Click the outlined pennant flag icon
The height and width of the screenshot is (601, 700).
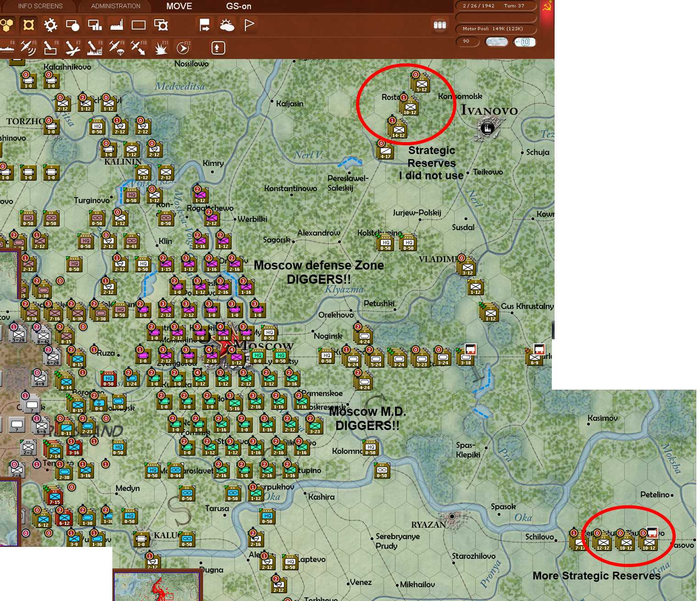pyautogui.click(x=249, y=25)
